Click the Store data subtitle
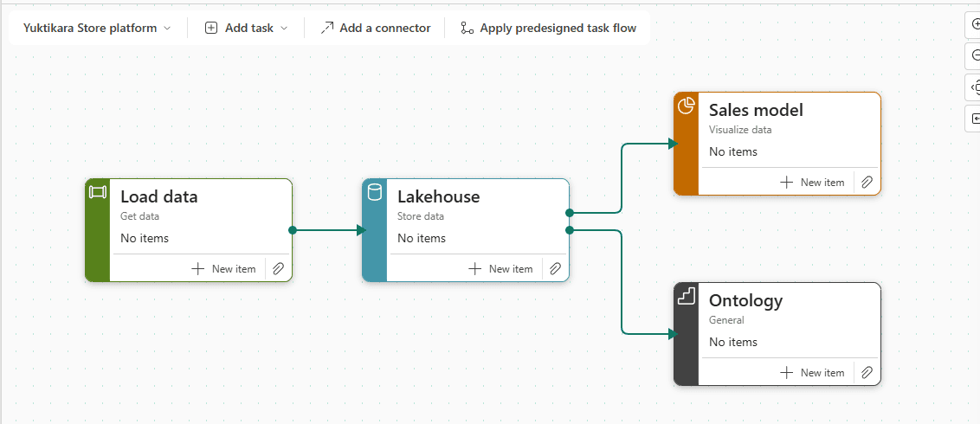Image resolution: width=980 pixels, height=424 pixels. pyautogui.click(x=421, y=216)
